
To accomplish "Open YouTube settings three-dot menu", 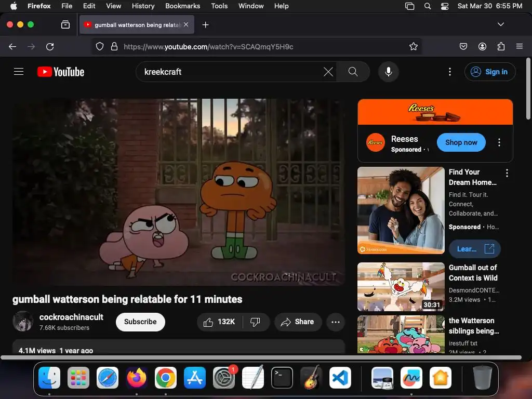I will coord(450,72).
